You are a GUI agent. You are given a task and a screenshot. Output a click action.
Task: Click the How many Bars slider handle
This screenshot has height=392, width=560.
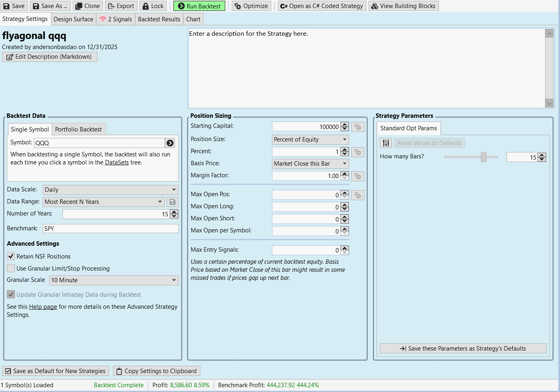coord(484,157)
